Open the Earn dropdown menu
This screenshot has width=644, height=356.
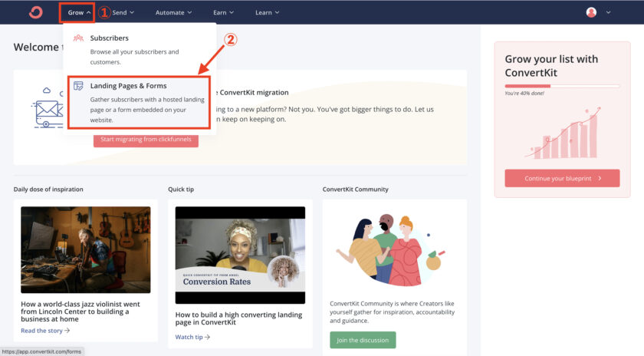pyautogui.click(x=223, y=13)
